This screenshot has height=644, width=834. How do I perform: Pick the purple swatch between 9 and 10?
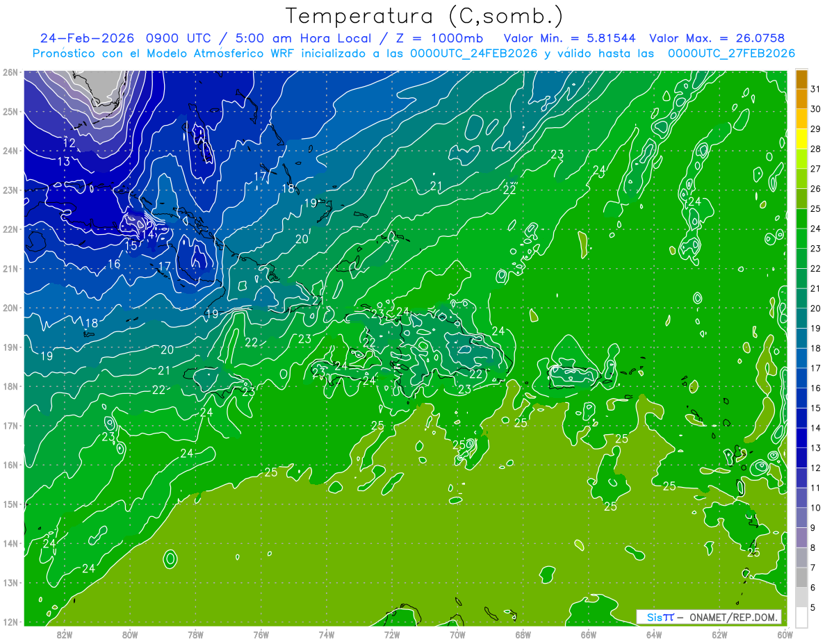(801, 518)
